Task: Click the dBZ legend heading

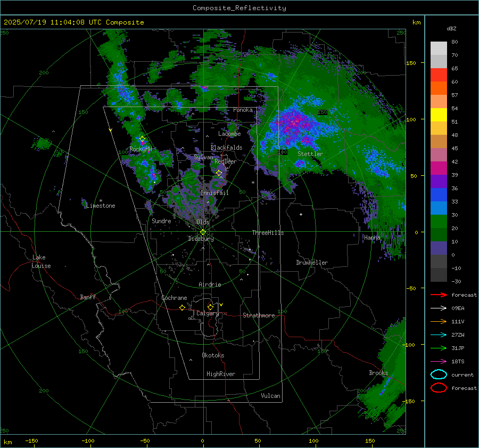Action: tap(451, 29)
